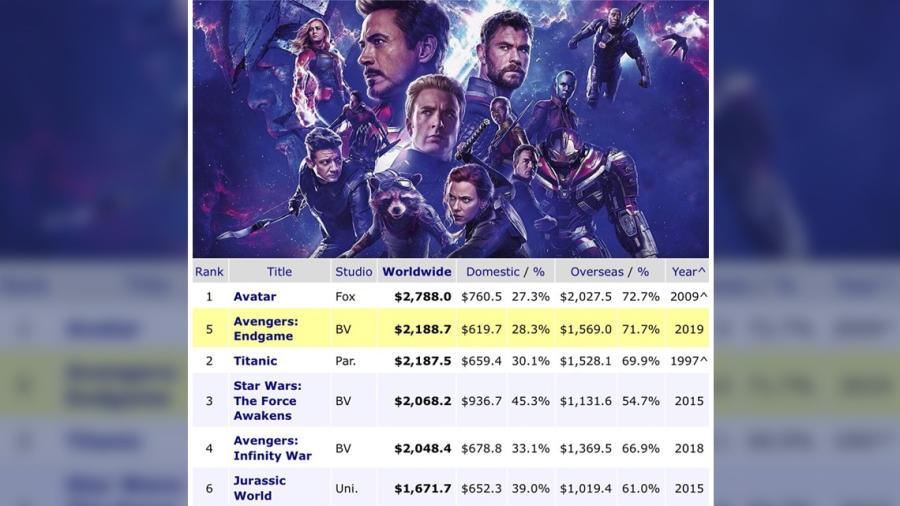Click the Avengers Endgame poster image
Screen dimensions: 900x506
(x=450, y=128)
